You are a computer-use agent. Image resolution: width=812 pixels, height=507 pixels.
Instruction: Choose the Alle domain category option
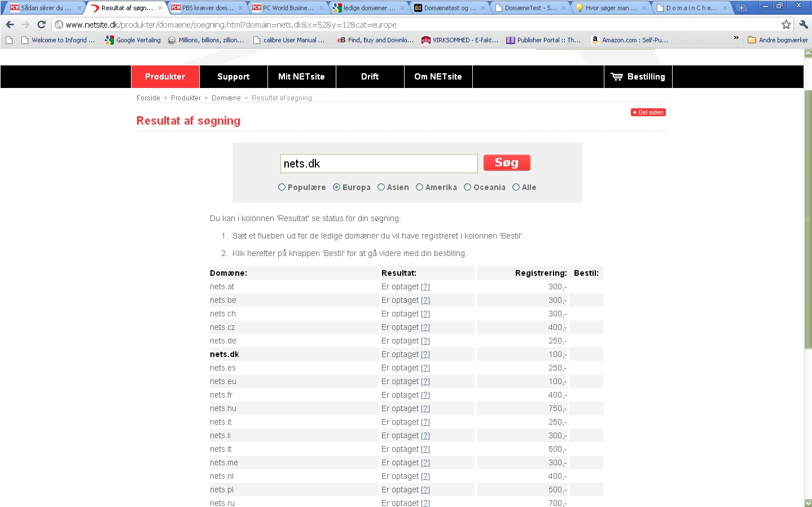[516, 187]
